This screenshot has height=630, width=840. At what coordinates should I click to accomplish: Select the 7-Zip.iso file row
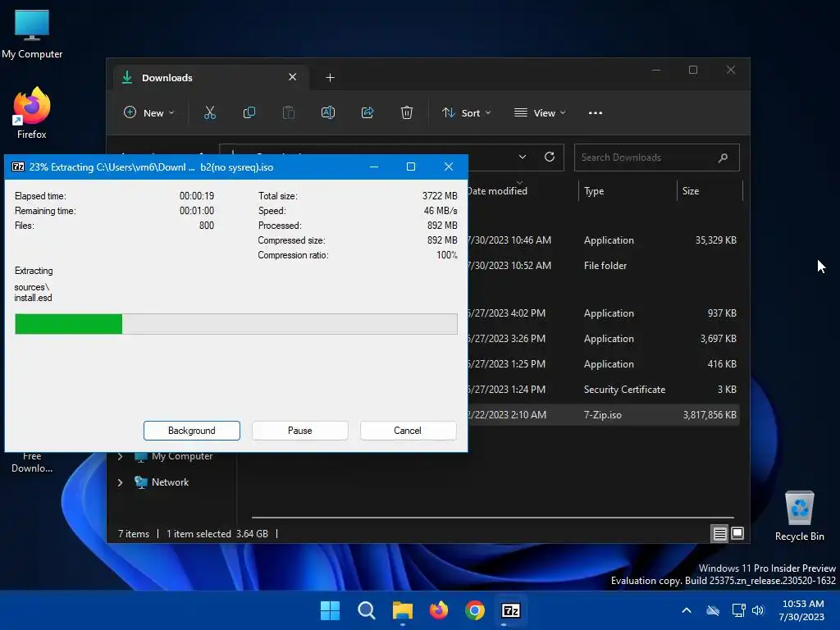[603, 415]
